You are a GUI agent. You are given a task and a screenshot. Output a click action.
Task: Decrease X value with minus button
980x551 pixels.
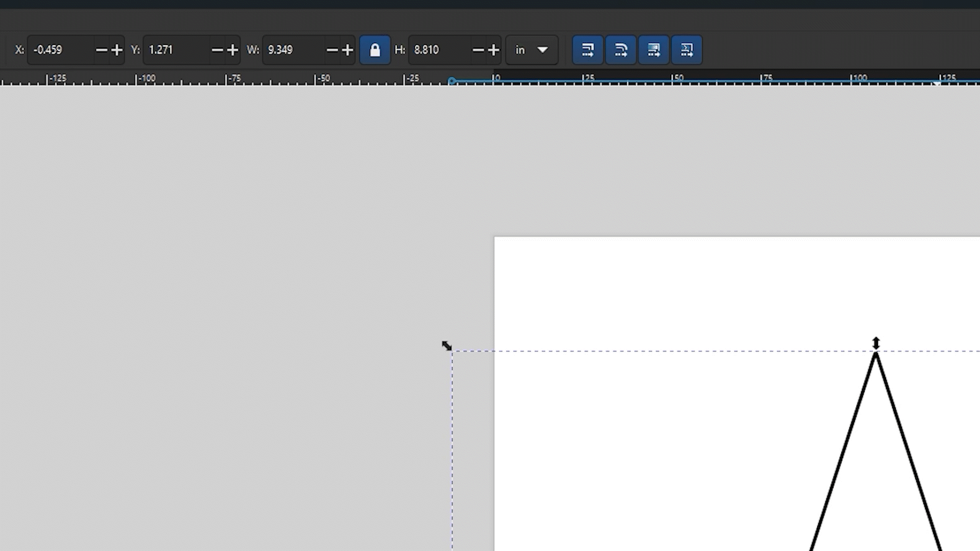[102, 49]
